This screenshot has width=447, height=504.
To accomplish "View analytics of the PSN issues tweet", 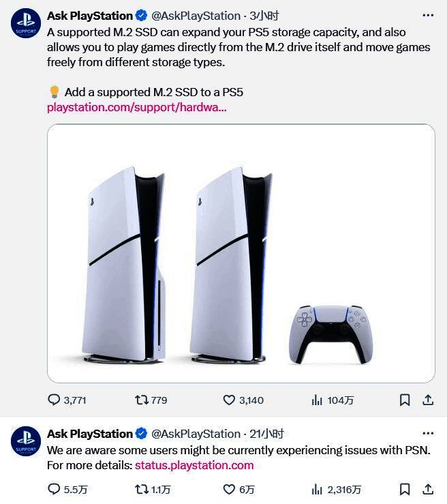I will (x=336, y=489).
